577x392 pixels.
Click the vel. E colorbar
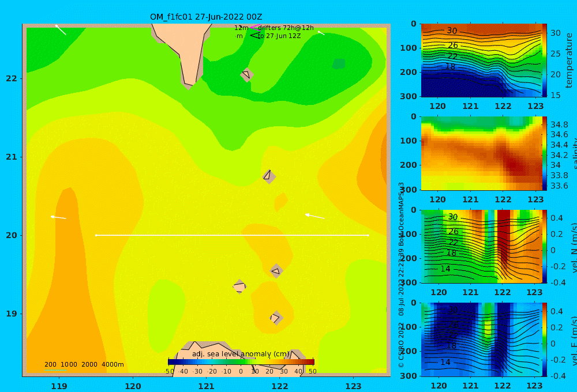click(x=544, y=340)
